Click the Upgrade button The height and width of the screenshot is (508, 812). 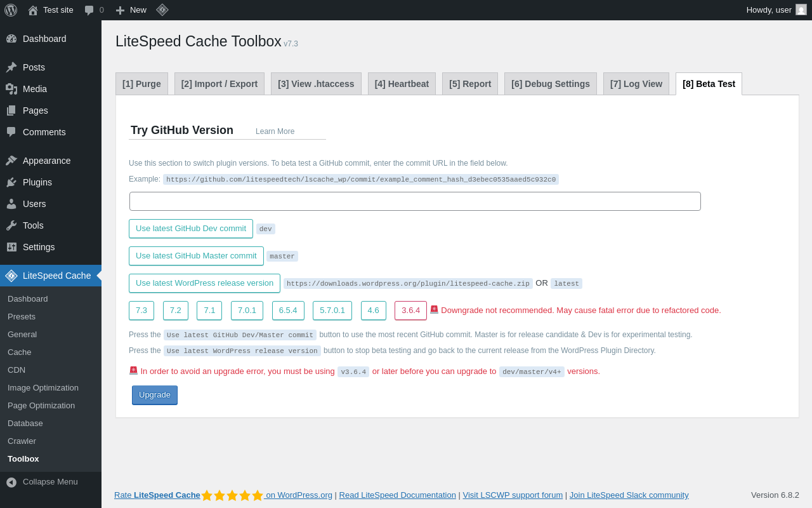coord(155,395)
